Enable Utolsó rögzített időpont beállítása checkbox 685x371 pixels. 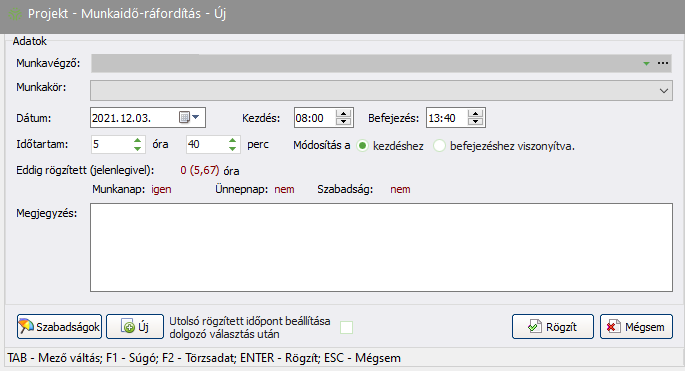(346, 327)
